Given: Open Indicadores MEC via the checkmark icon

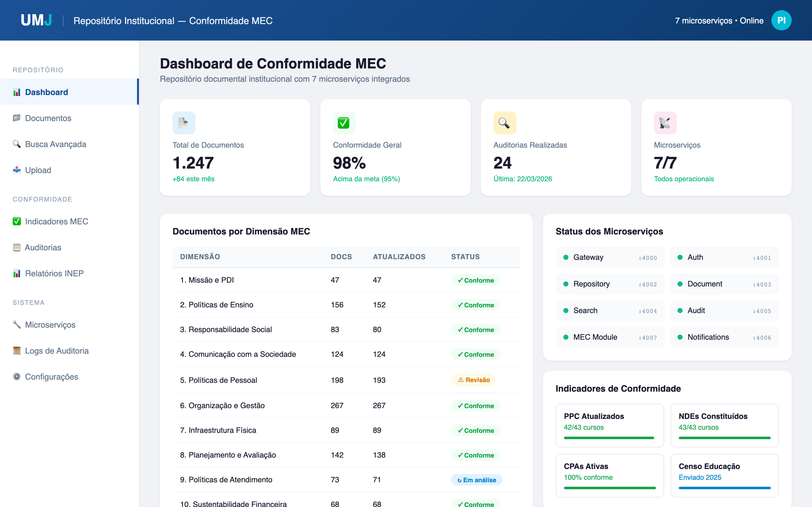Looking at the screenshot, I should click(x=16, y=221).
